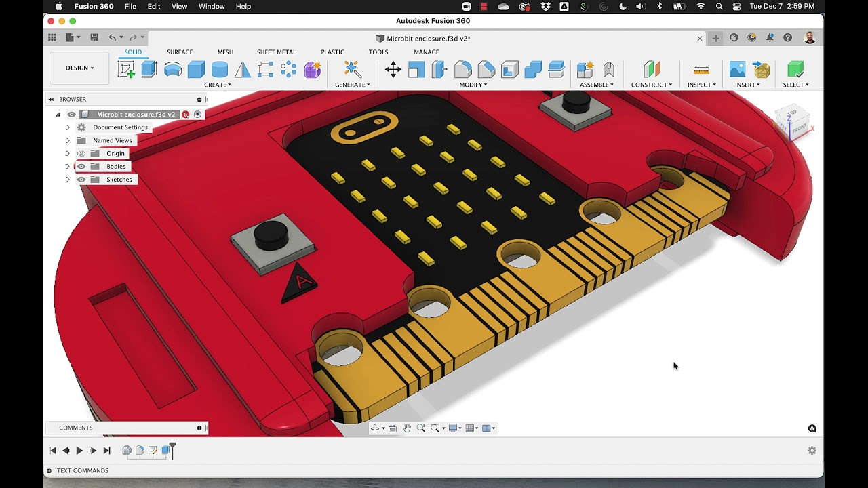
Task: Expand the Sketches folder
Action: coord(67,180)
